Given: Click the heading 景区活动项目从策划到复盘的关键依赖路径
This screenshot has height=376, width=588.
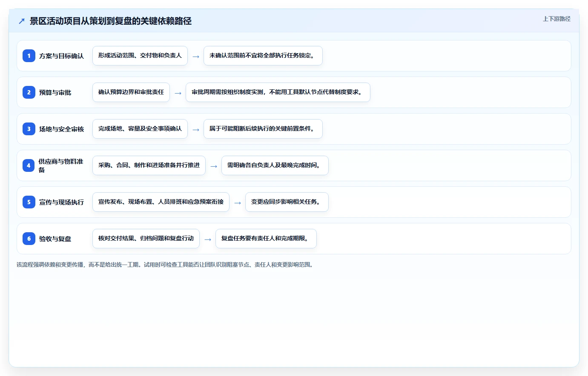Looking at the screenshot, I should 111,21.
